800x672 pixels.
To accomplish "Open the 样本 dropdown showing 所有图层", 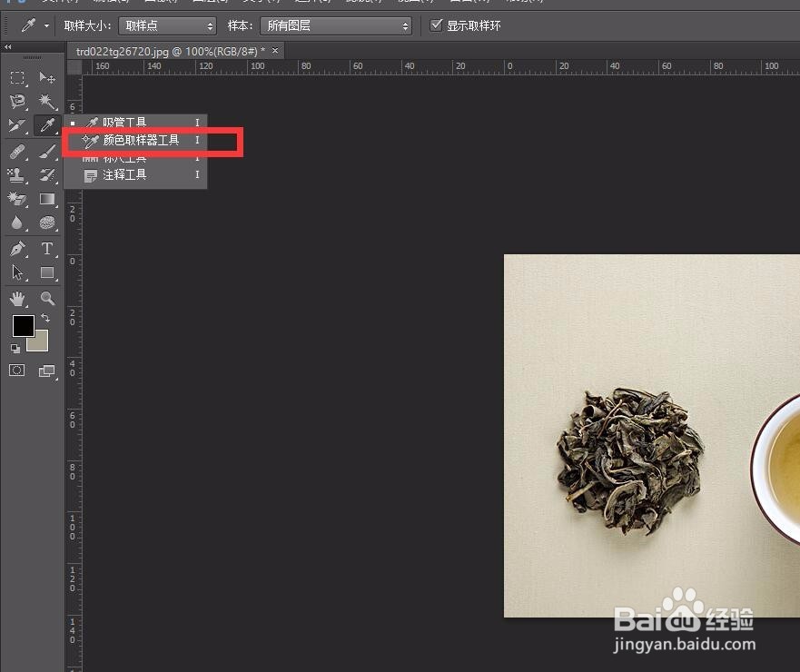I will [334, 25].
